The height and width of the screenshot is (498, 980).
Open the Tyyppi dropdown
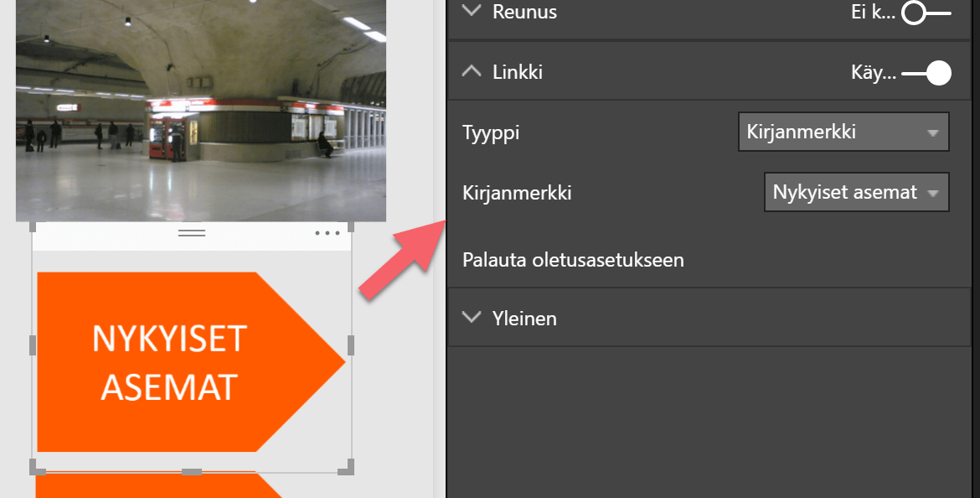[x=843, y=132]
